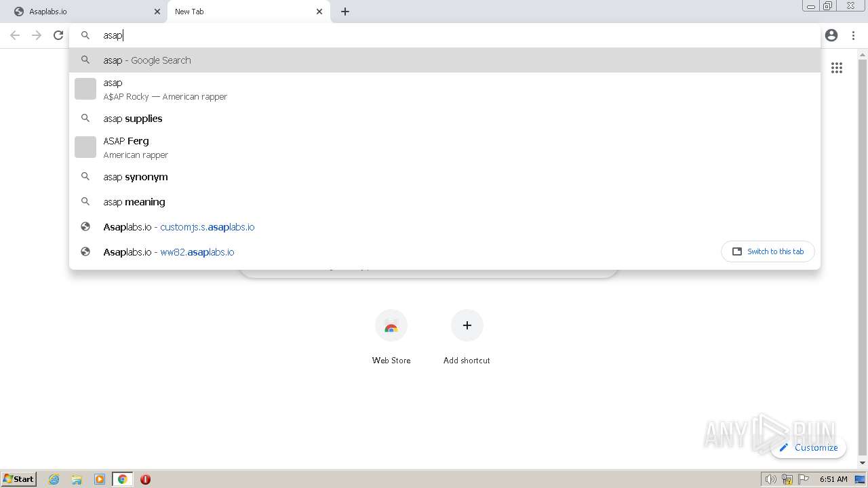Click the forward navigation arrow
The image size is (868, 488).
click(x=37, y=35)
